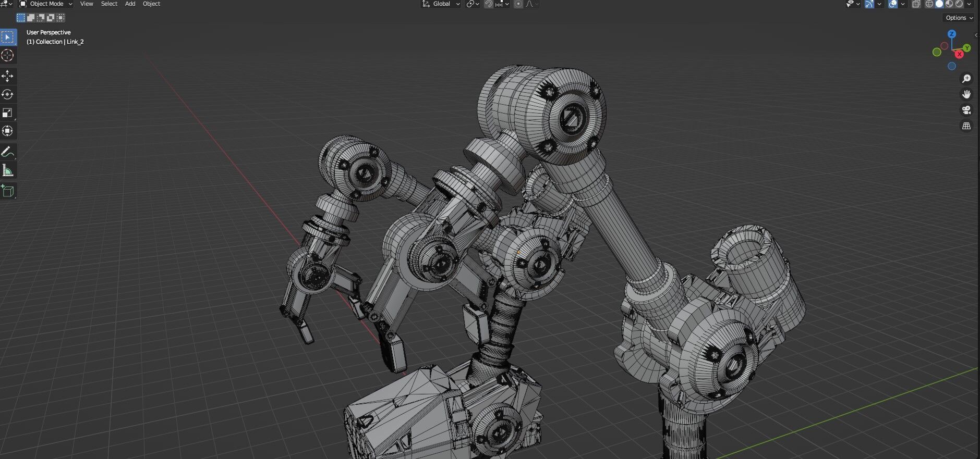
Task: Switch perspective/orthographic with grid icon
Action: click(966, 126)
